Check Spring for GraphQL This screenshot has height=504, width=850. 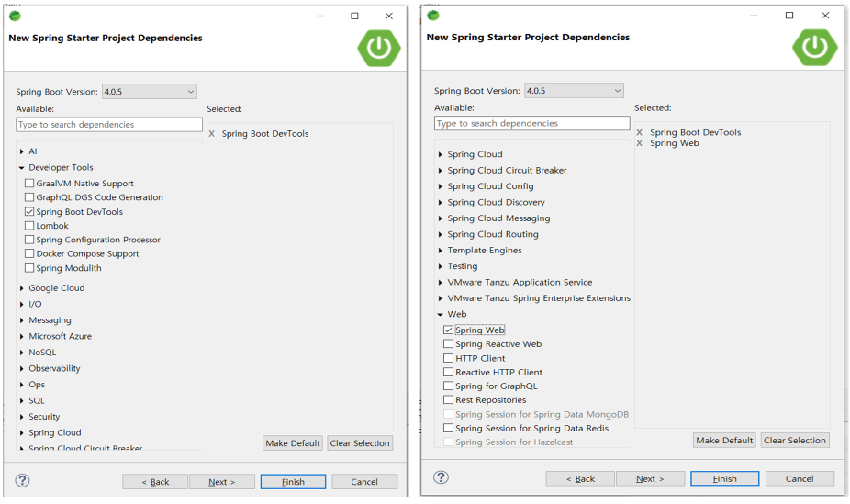(x=448, y=386)
